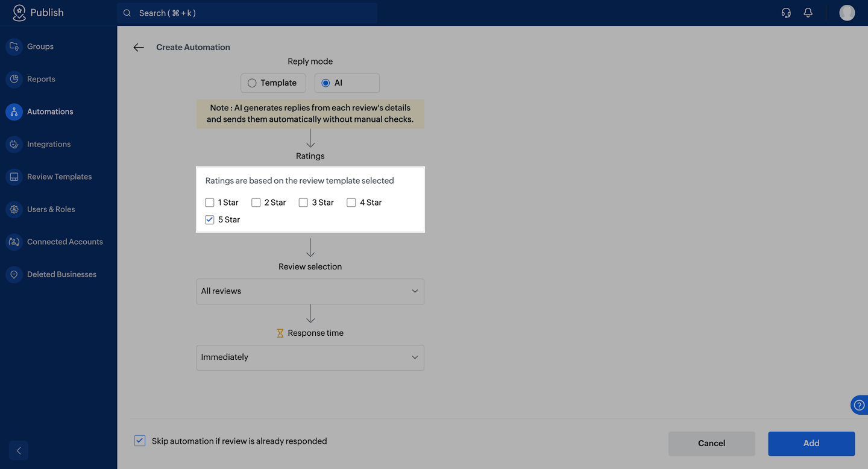Image resolution: width=868 pixels, height=469 pixels.
Task: Open the Deleted Businesses menu item
Action: 61,274
